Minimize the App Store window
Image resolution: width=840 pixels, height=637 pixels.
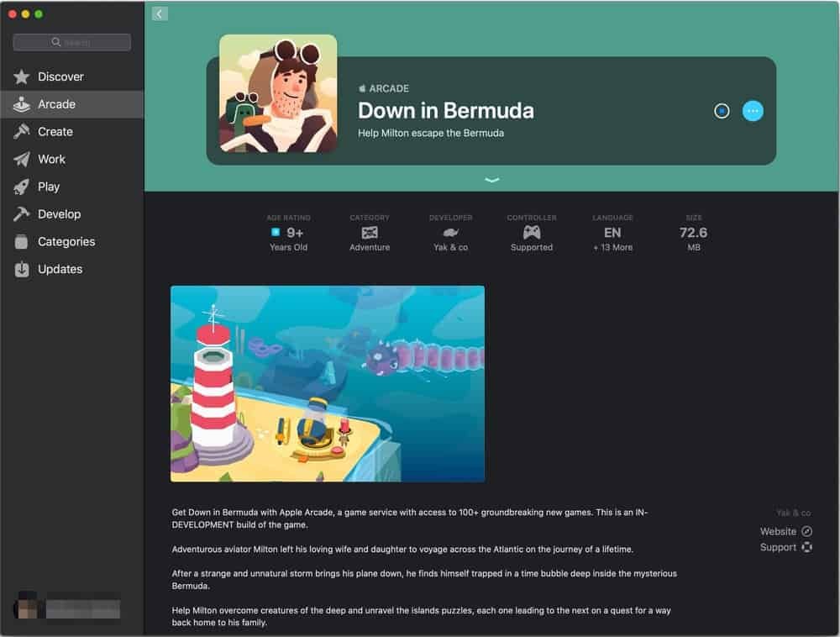(25, 14)
